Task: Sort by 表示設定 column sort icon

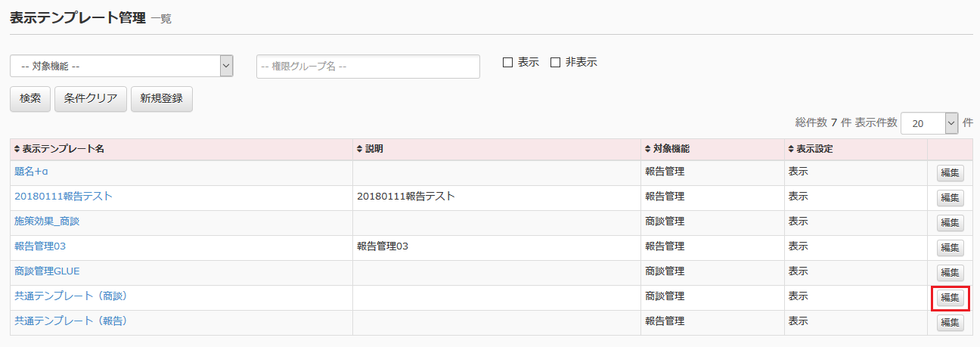Action: pos(791,149)
